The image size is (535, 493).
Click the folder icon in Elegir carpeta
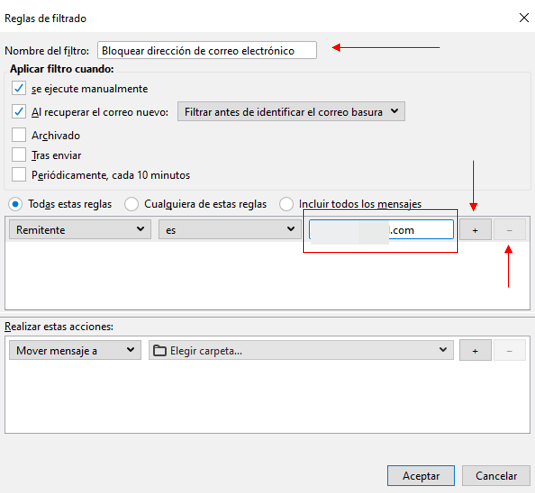[159, 350]
